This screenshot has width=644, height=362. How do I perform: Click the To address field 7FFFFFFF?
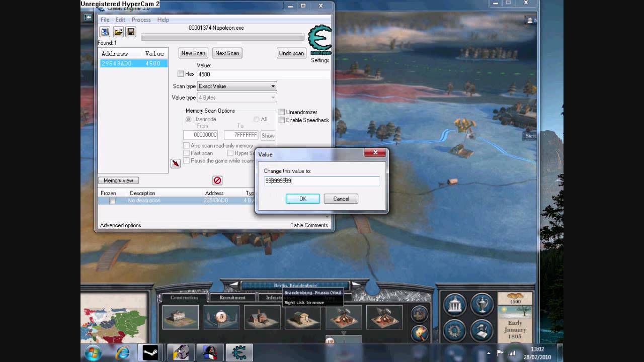[241, 135]
